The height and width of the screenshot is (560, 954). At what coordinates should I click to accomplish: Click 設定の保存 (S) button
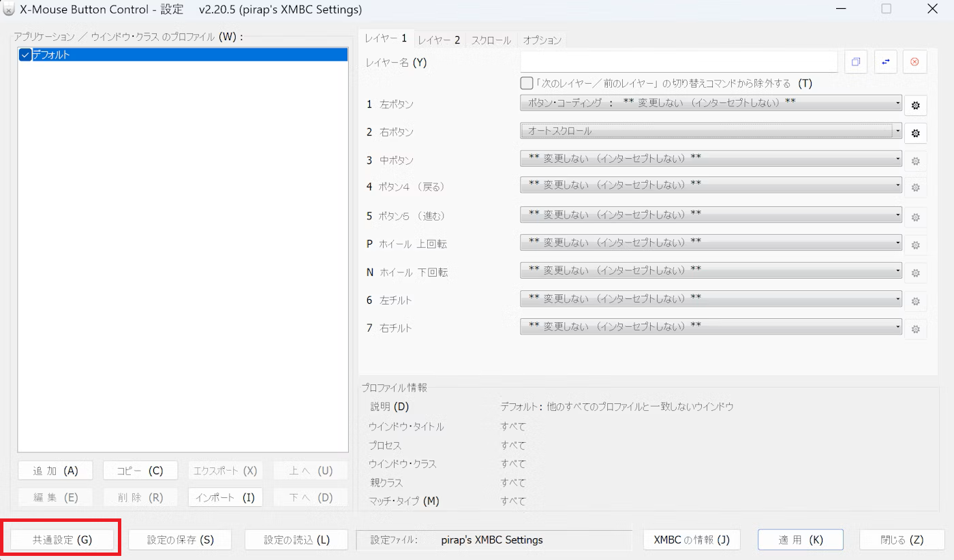pyautogui.click(x=180, y=540)
